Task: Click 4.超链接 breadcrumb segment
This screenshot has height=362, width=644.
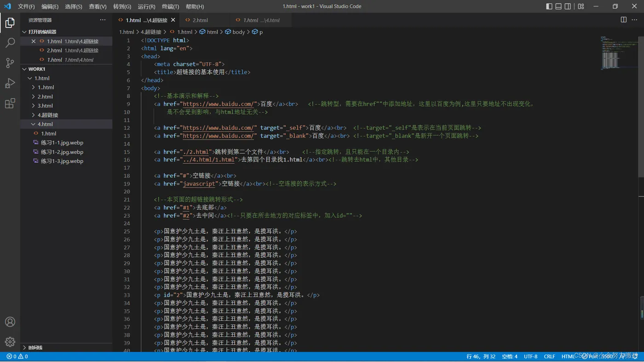Action: click(x=151, y=32)
